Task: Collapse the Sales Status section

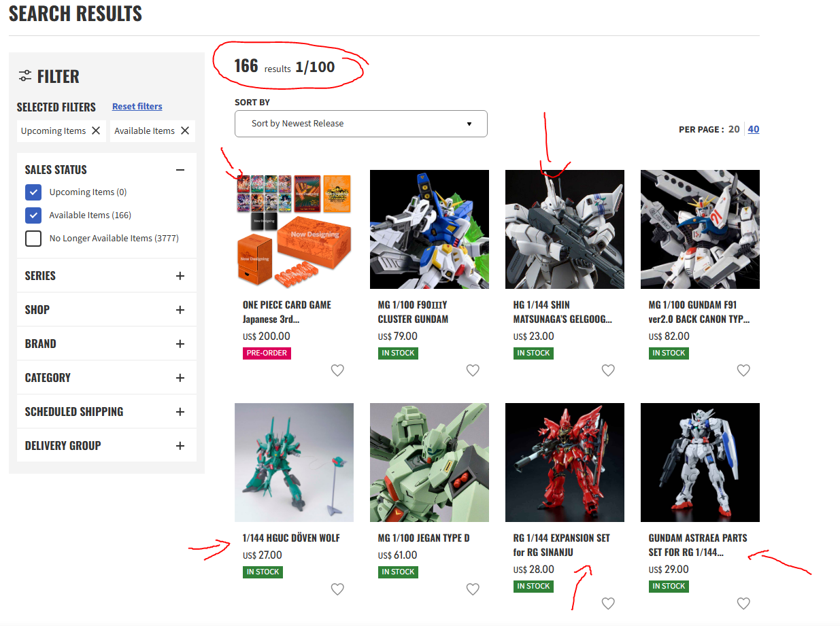Action: click(x=180, y=170)
